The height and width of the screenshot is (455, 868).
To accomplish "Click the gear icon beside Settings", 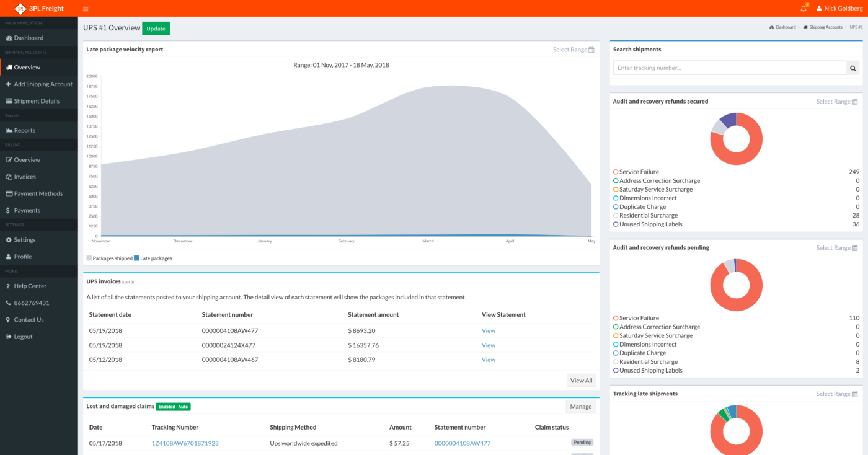I will tap(9, 240).
